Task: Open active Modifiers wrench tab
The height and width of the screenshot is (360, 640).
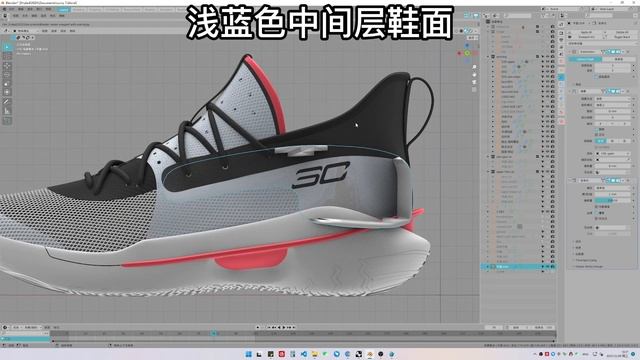Action: (x=562, y=78)
